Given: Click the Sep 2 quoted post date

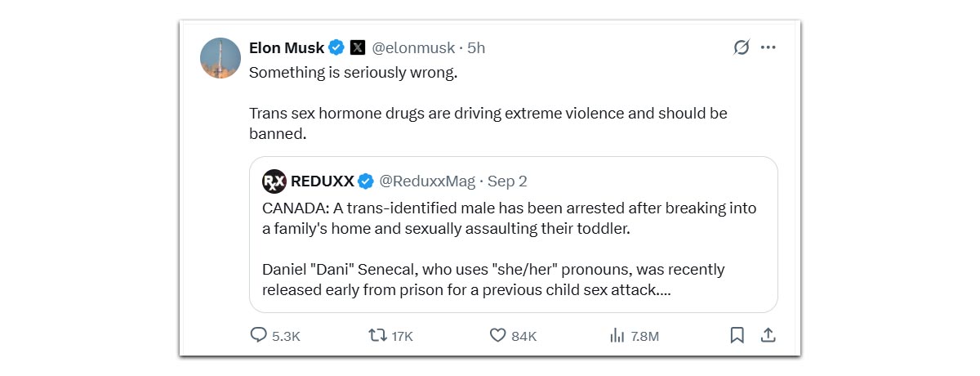Looking at the screenshot, I should click(507, 181).
